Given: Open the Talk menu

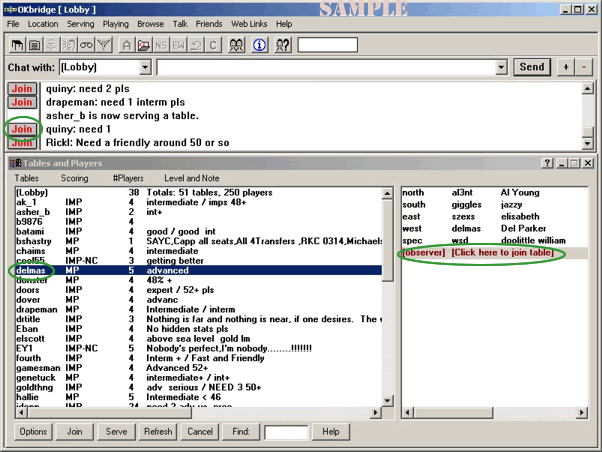Looking at the screenshot, I should point(180,24).
